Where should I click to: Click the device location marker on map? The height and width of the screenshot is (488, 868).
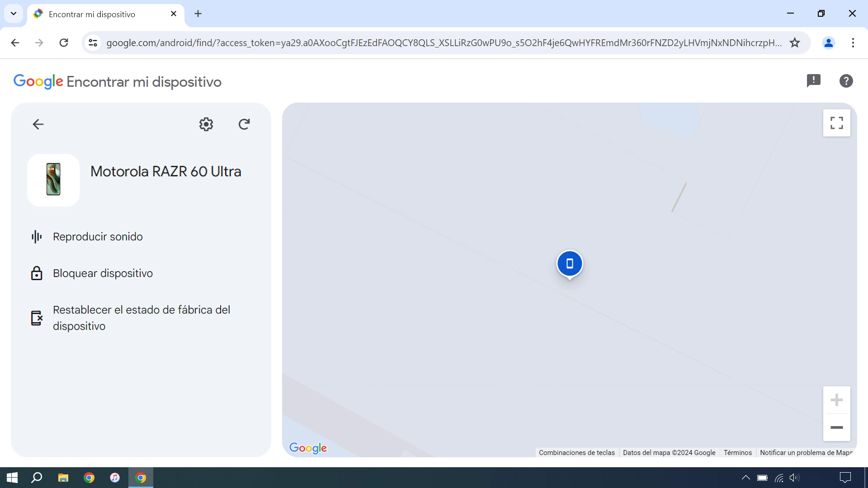click(x=570, y=264)
